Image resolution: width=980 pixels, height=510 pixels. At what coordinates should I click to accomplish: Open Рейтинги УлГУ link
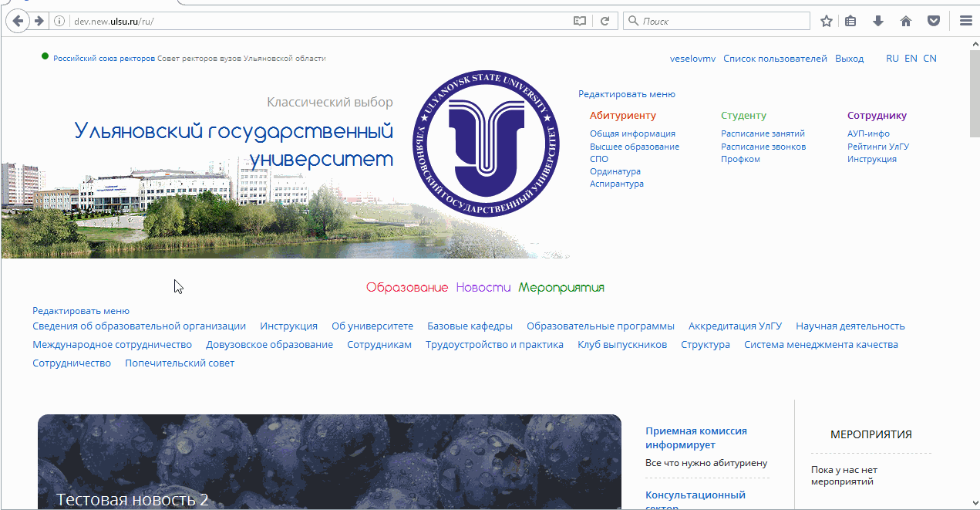[878, 147]
